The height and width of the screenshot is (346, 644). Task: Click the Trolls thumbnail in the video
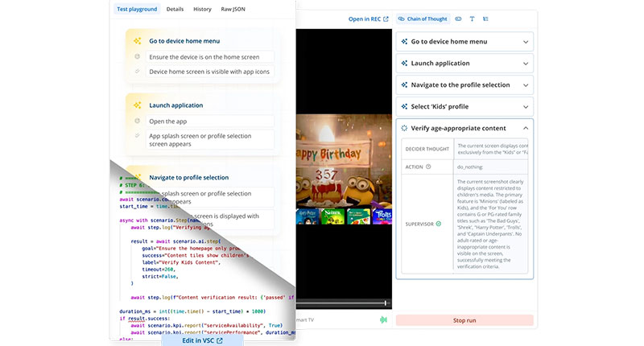point(382,216)
